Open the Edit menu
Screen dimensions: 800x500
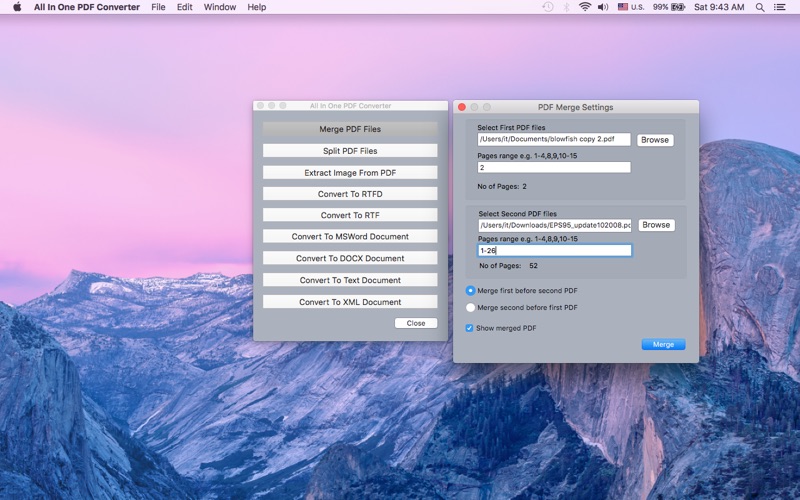(x=185, y=7)
